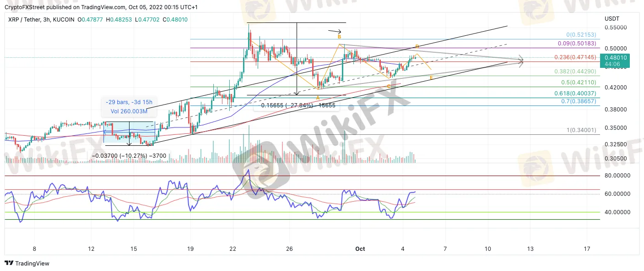Click the orange wave label C

pyautogui.click(x=389, y=86)
